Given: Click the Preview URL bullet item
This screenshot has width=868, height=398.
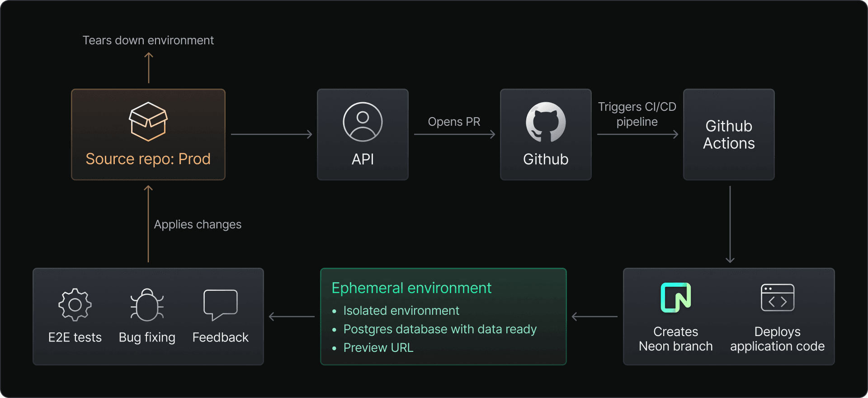Looking at the screenshot, I should [x=378, y=348].
